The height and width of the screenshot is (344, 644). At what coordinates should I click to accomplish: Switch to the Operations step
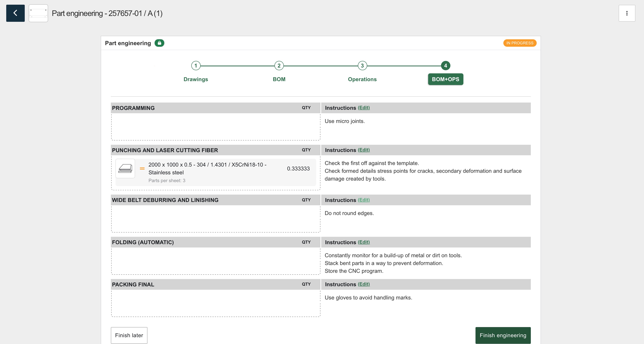pyautogui.click(x=362, y=79)
